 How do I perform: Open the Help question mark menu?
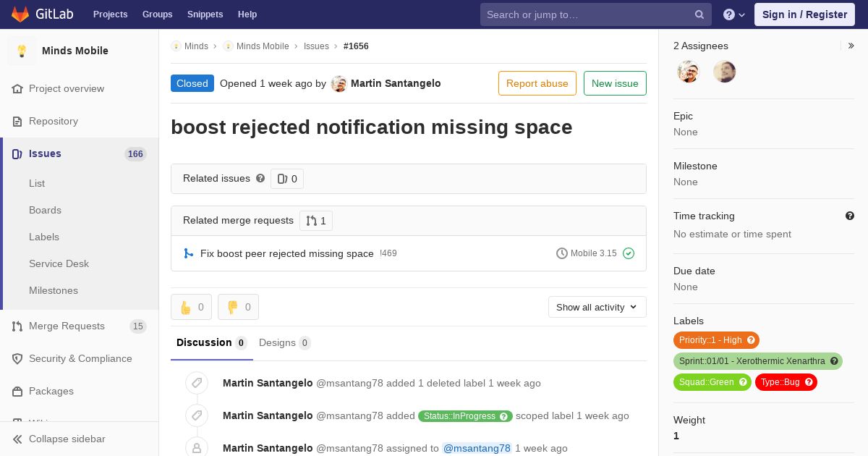coord(734,14)
